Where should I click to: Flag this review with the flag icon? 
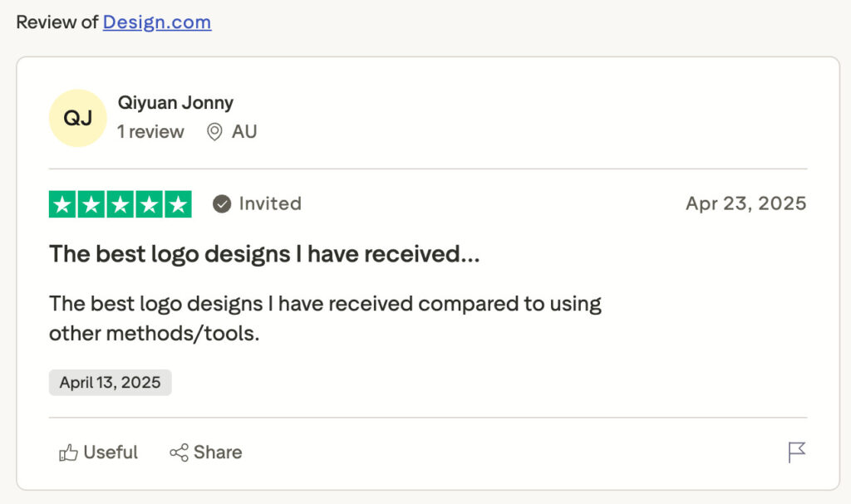pyautogui.click(x=797, y=453)
